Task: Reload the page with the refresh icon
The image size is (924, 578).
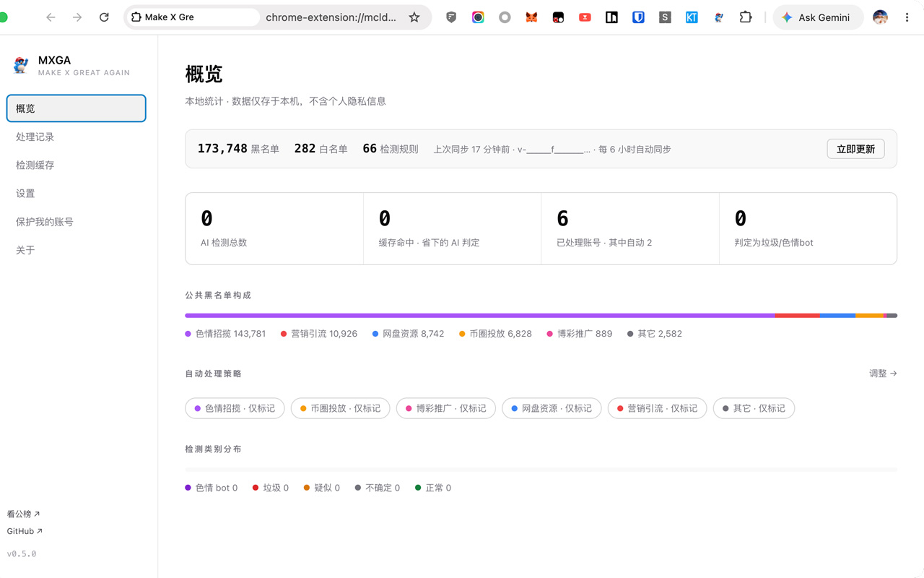Action: click(x=104, y=17)
